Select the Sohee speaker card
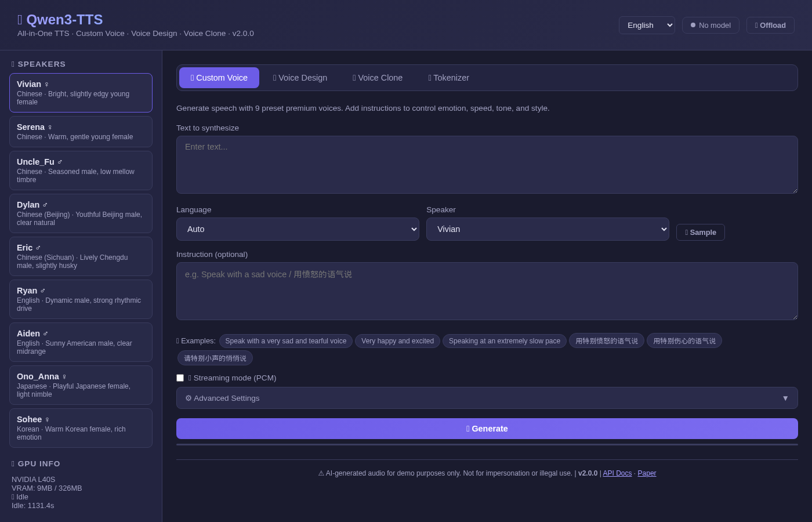Image resolution: width=812 pixels, height=522 pixels. click(x=81, y=428)
